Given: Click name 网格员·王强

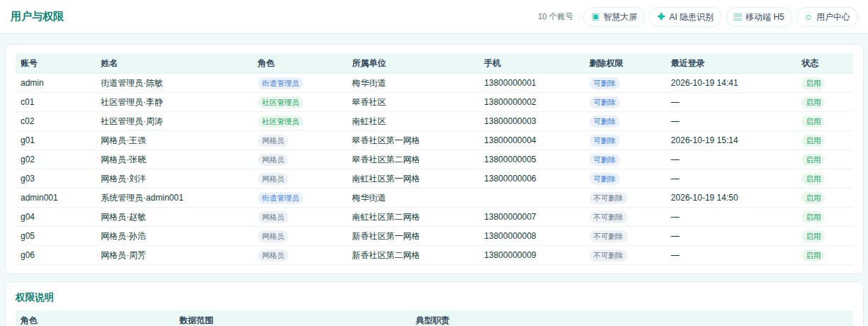Looking at the screenshot, I should tap(123, 140).
